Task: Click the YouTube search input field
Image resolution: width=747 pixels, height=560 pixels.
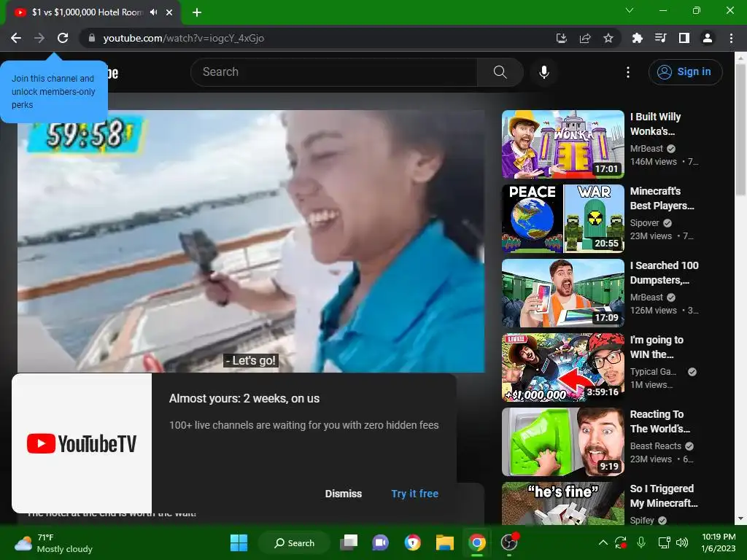Action: click(333, 72)
